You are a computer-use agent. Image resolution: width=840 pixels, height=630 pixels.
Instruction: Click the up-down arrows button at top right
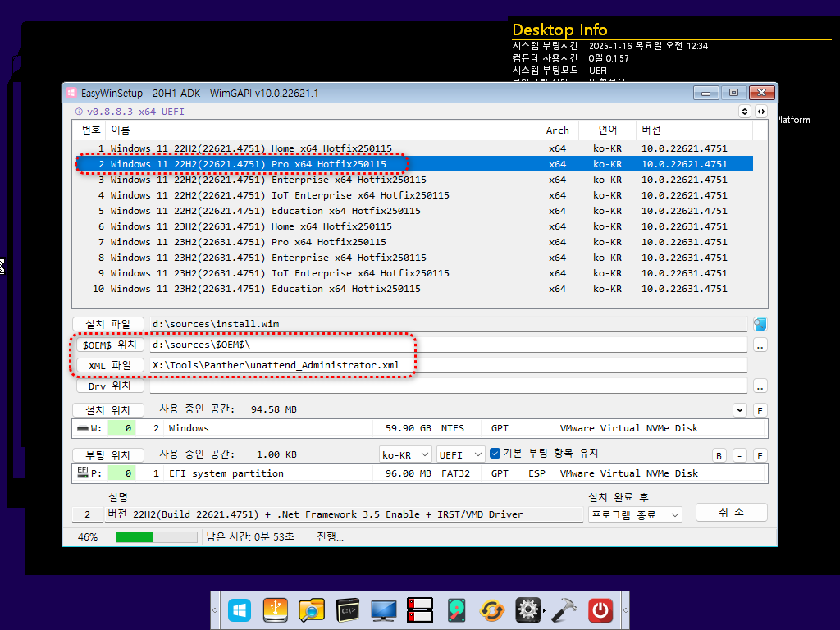(745, 112)
